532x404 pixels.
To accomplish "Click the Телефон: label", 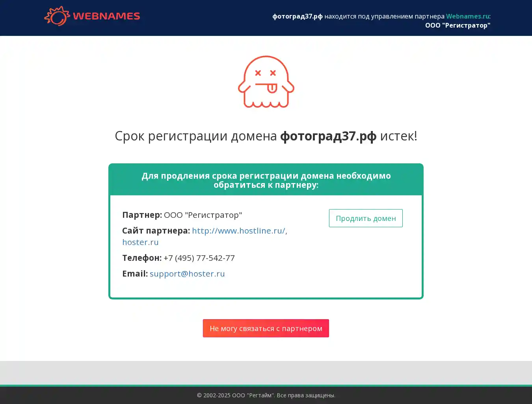I will 141,258.
